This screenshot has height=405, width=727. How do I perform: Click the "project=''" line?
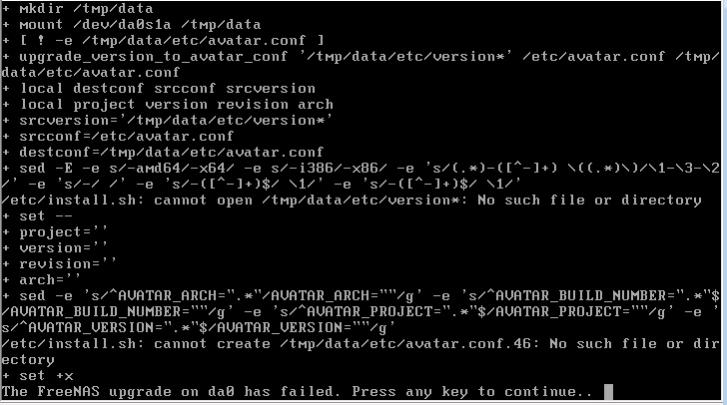[x=55, y=232]
